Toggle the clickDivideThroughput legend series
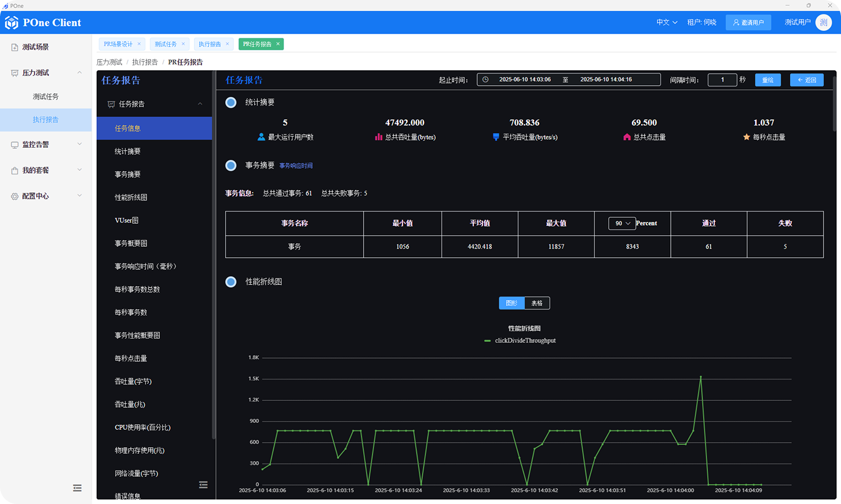The height and width of the screenshot is (504, 841). (x=520, y=341)
